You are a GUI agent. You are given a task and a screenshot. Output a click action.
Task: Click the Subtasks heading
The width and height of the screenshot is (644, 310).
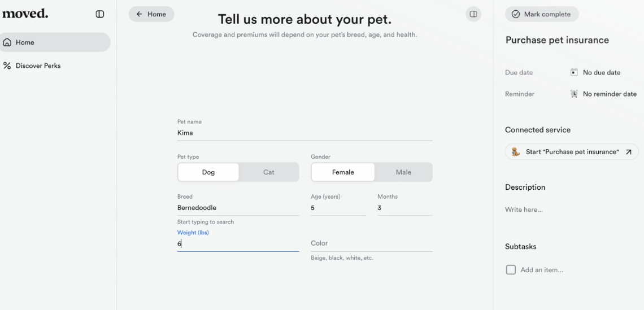pos(520,247)
